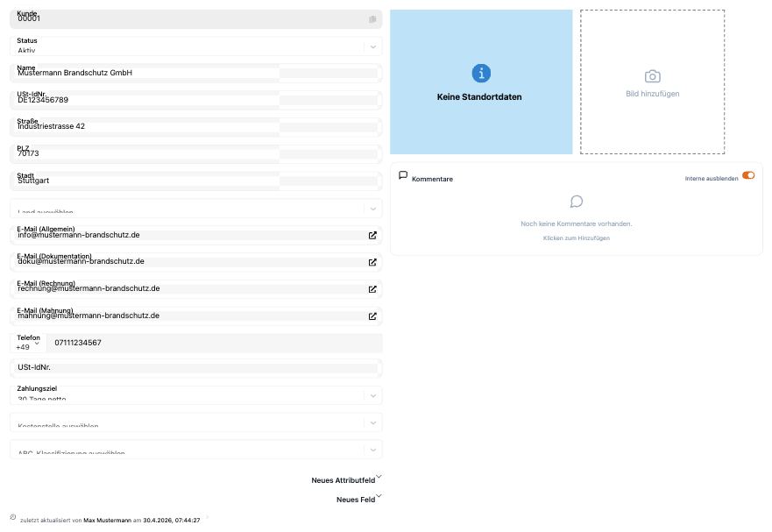Viewport: 772px width, 532px height.
Task: Click the timestamp 30.4.2026, 07:44:27
Action: [x=172, y=521]
